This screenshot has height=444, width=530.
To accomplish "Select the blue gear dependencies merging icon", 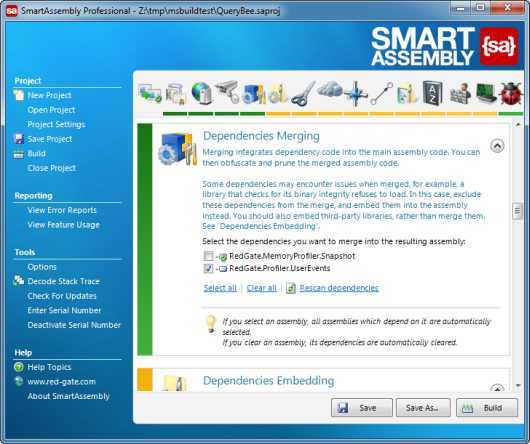I will click(x=253, y=93).
